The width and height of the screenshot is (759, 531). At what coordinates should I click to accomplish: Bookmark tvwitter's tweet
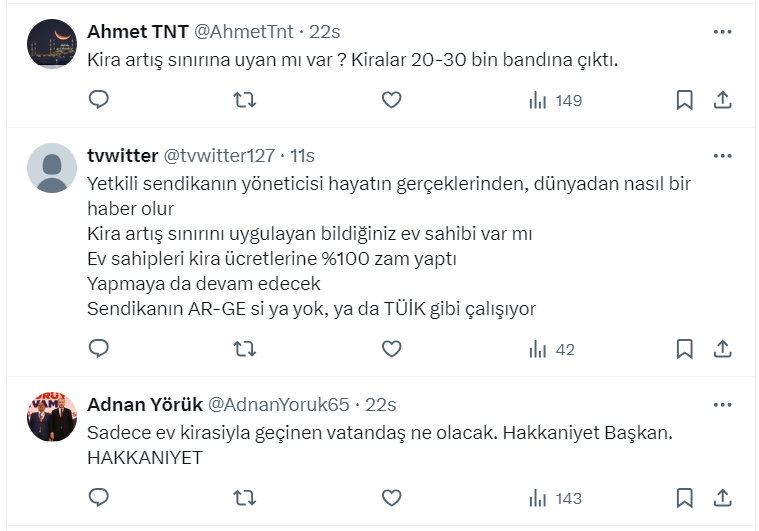(x=685, y=349)
